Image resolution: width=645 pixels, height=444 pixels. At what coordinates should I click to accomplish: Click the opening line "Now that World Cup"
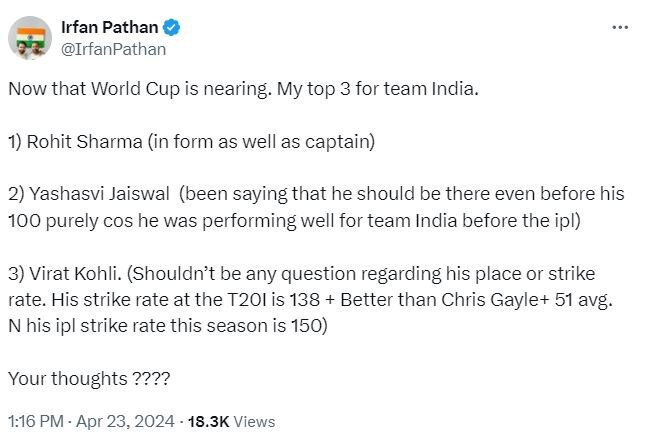(x=80, y=88)
